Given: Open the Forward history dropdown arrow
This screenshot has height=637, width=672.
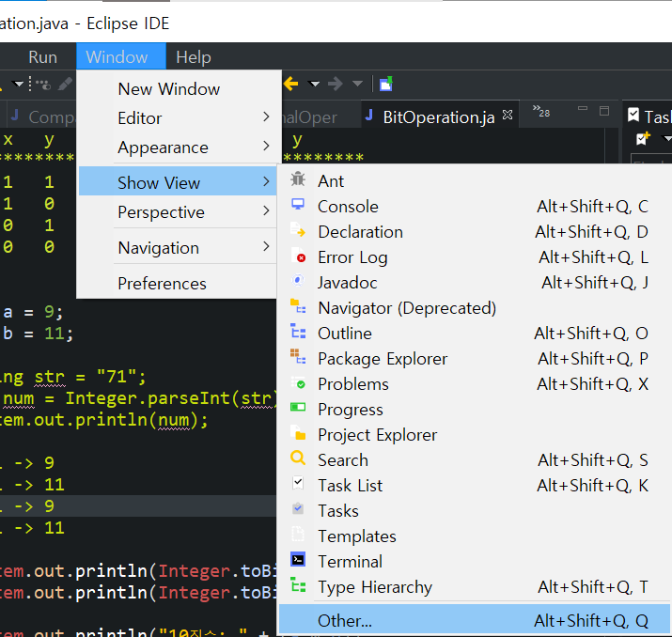Looking at the screenshot, I should coord(357,84).
